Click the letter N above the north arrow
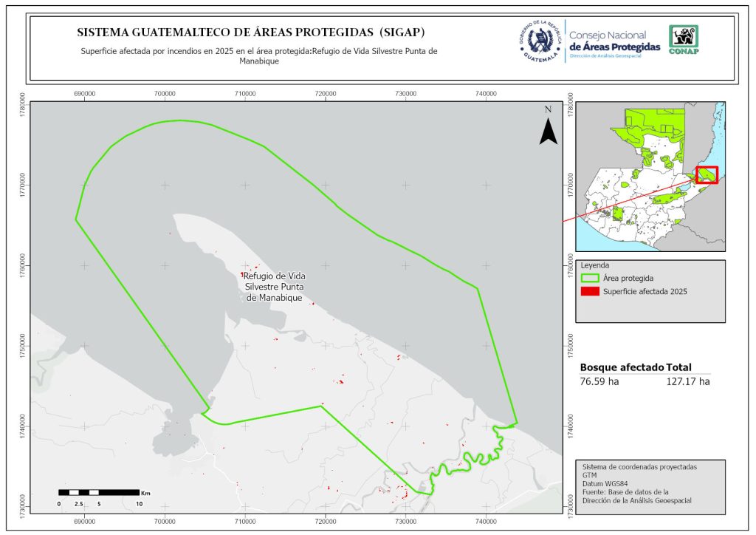756x535 pixels. [548, 109]
